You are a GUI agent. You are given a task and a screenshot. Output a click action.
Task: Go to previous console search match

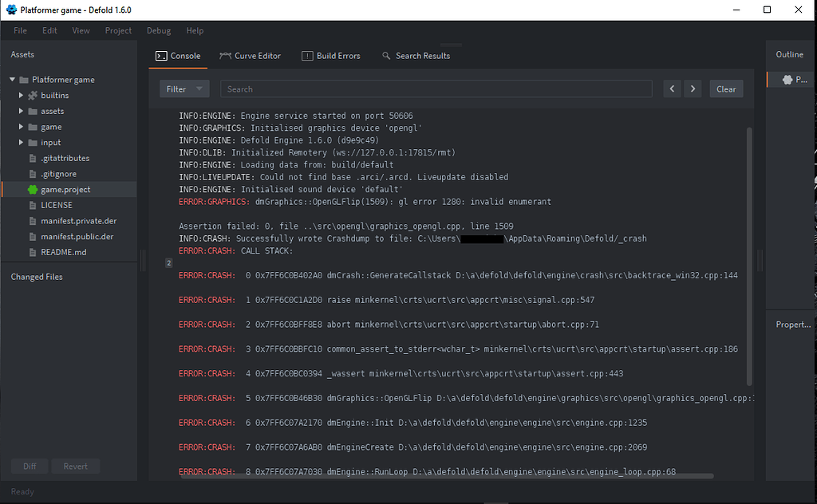click(673, 89)
